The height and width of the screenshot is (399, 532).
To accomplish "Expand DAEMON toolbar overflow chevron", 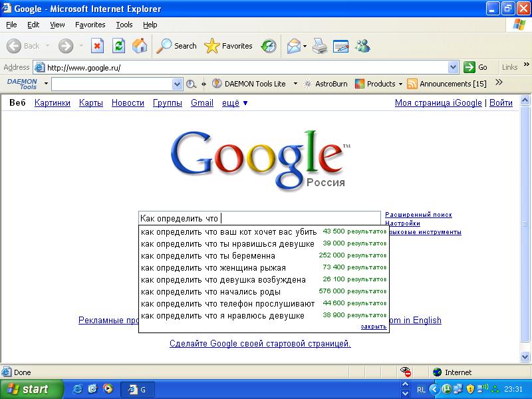I will [x=499, y=82].
